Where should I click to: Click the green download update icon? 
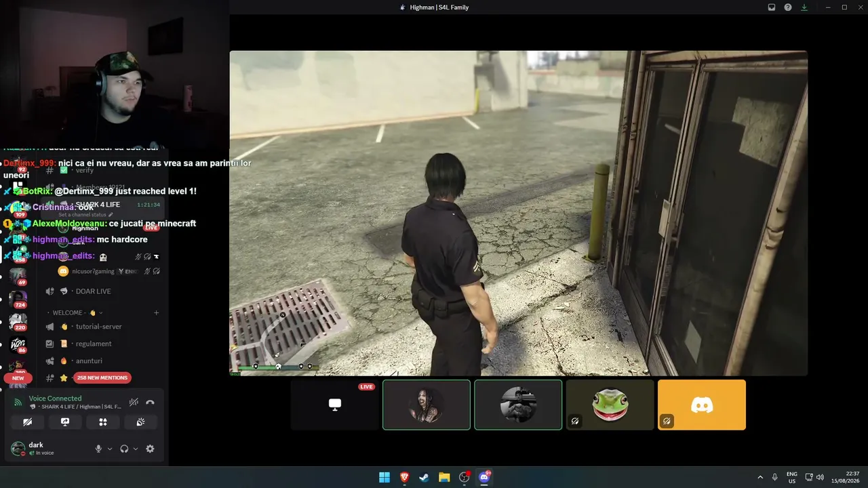click(x=804, y=7)
